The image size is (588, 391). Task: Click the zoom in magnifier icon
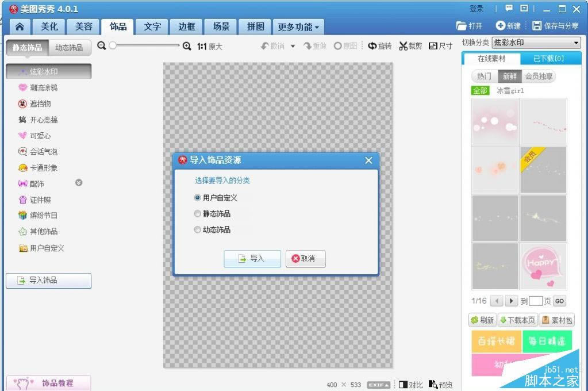[x=187, y=46]
